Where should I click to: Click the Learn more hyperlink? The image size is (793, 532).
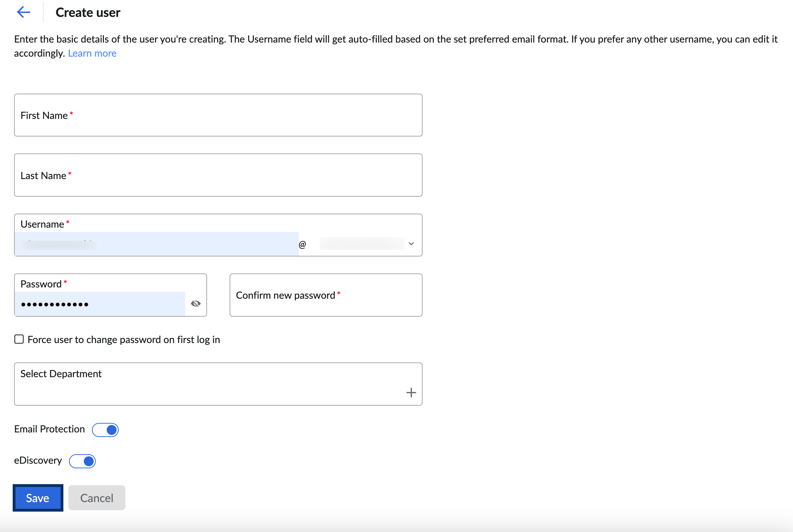coord(93,53)
